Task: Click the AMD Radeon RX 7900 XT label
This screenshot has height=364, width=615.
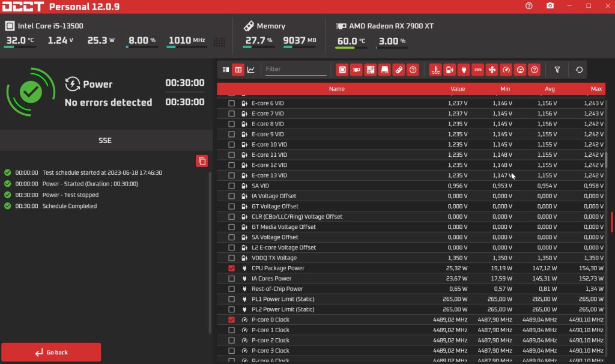Action: click(x=391, y=26)
